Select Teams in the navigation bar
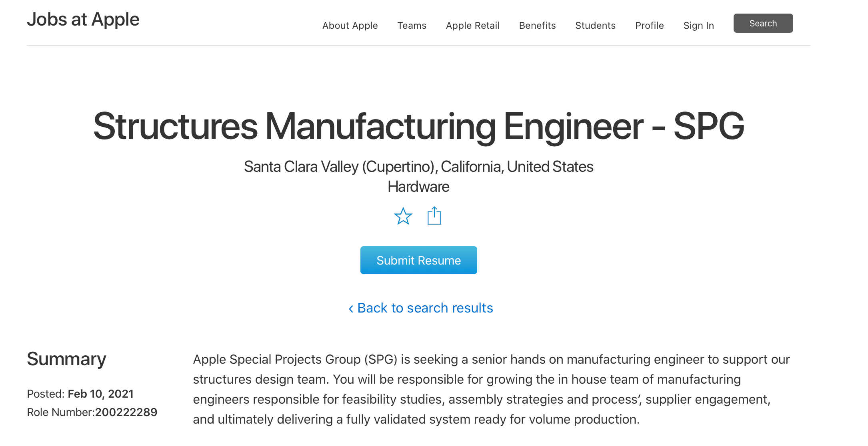This screenshot has height=446, width=868. coord(412,26)
